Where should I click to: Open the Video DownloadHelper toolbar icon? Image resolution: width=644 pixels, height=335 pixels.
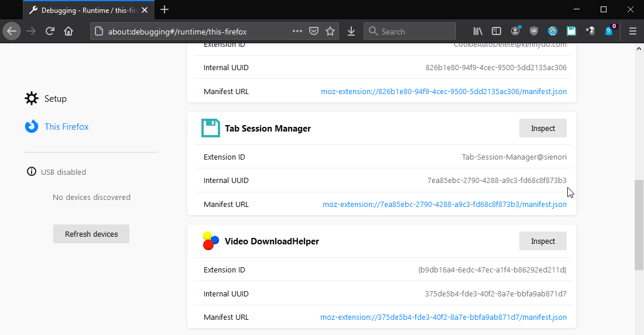point(590,31)
